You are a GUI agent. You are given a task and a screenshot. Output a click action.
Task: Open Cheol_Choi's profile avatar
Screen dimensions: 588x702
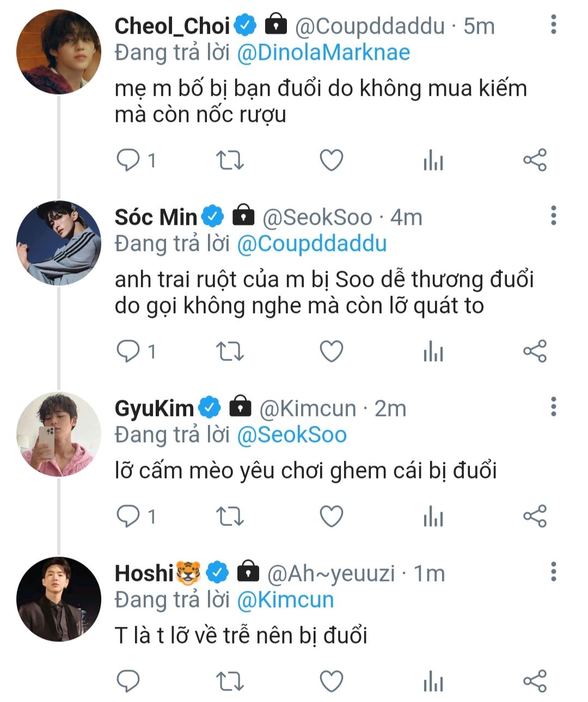pos(59,52)
